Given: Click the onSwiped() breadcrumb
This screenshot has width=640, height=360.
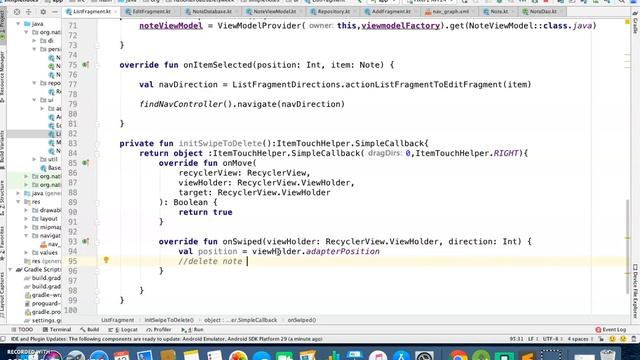Looking at the screenshot, I should (x=302, y=320).
